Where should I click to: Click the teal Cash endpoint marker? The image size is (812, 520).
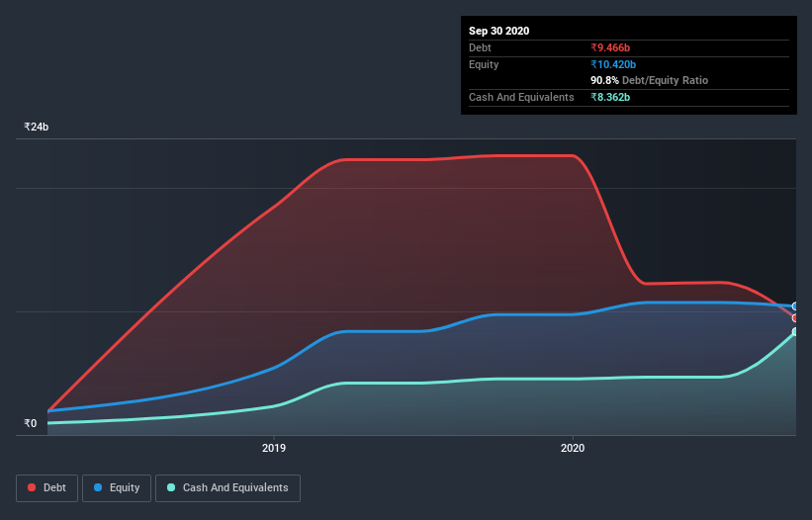pos(795,331)
